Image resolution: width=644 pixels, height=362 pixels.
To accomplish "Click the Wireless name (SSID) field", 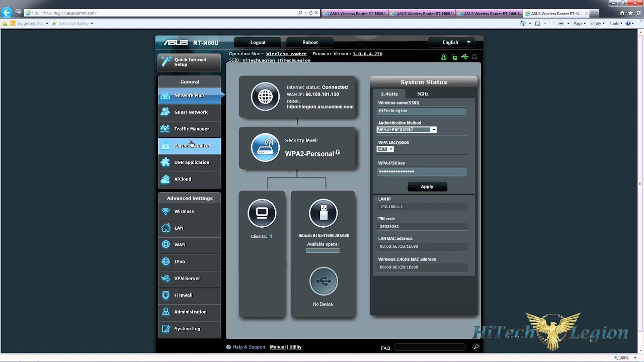I will pos(422,111).
